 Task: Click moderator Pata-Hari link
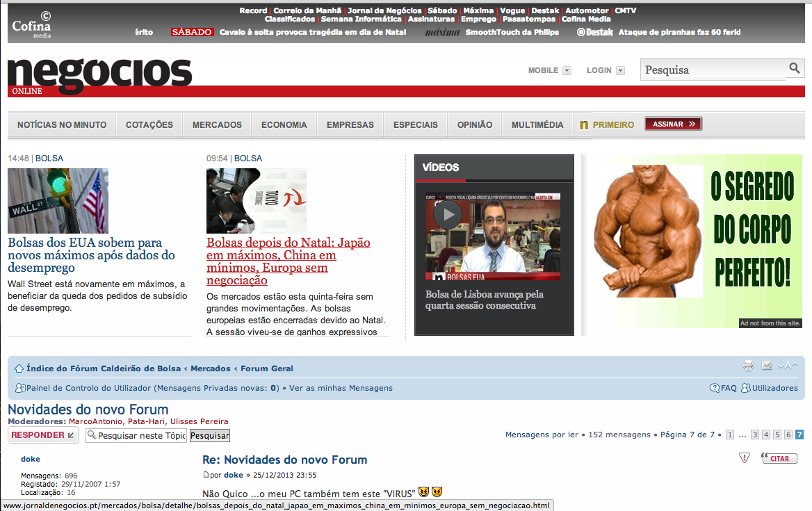point(147,421)
